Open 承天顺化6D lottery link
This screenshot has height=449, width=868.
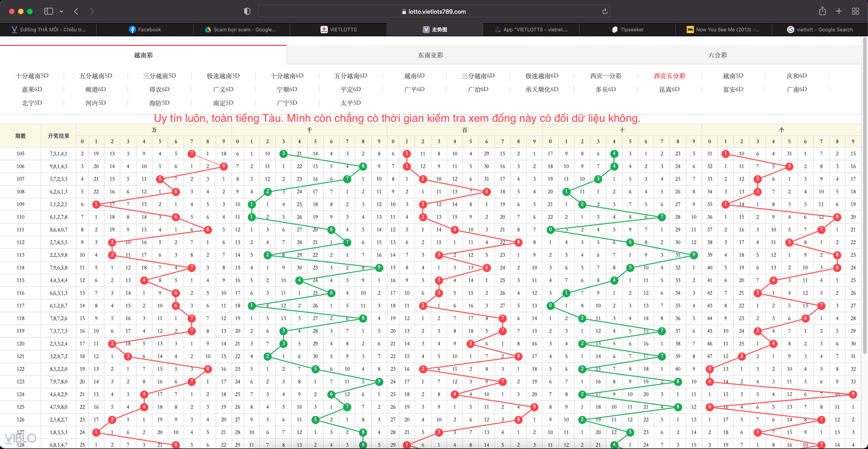[x=542, y=89]
